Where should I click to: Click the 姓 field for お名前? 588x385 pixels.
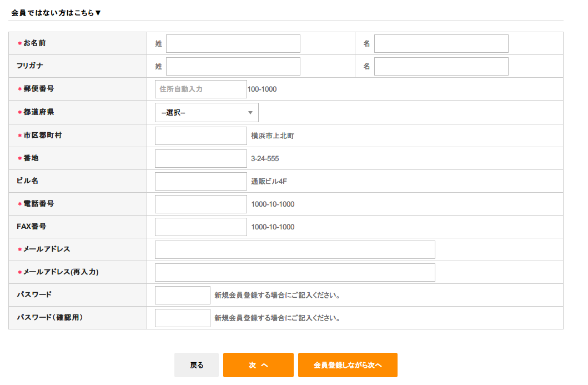click(x=233, y=43)
